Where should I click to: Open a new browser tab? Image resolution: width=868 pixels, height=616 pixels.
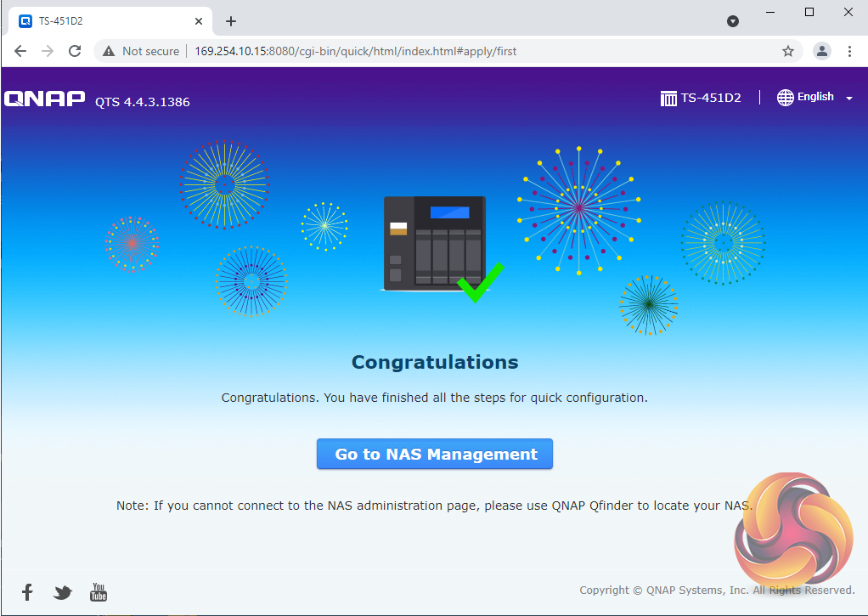(231, 21)
